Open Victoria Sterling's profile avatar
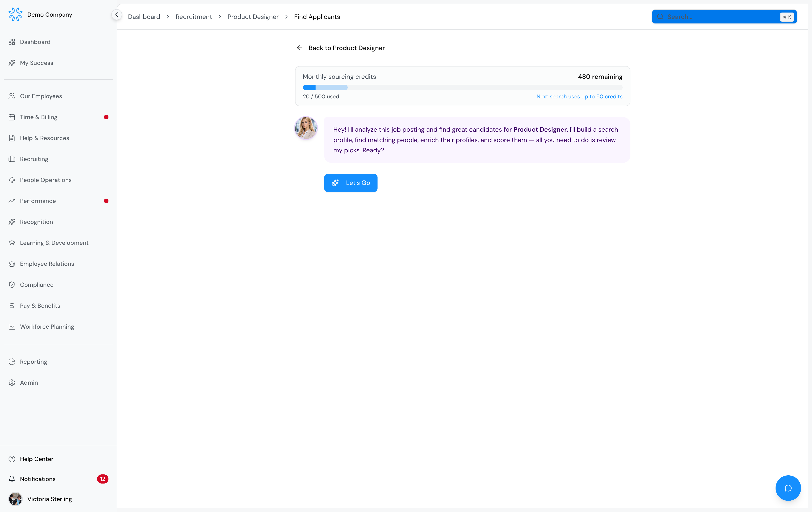 pyautogui.click(x=15, y=499)
